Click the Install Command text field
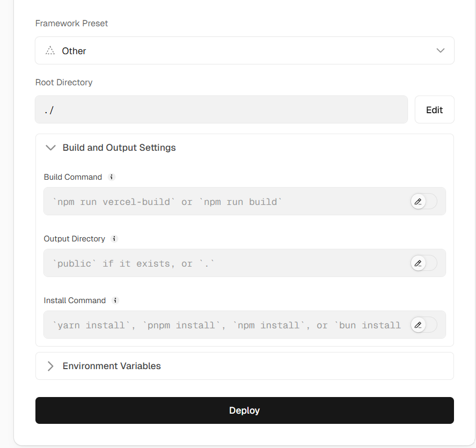The image size is (476, 448). pos(225,325)
